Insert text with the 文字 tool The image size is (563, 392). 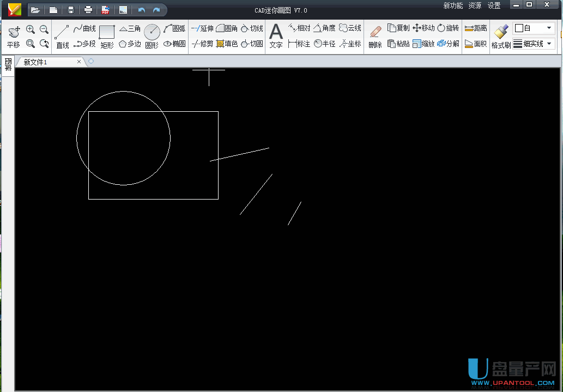276,36
